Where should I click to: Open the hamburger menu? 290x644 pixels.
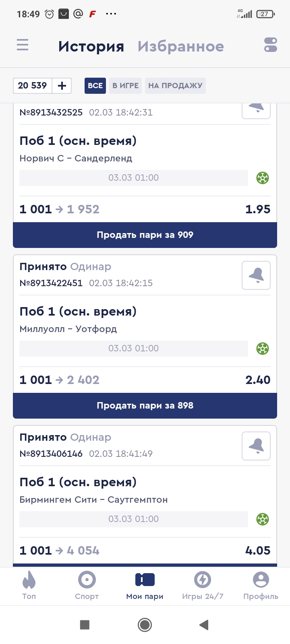coord(23,45)
